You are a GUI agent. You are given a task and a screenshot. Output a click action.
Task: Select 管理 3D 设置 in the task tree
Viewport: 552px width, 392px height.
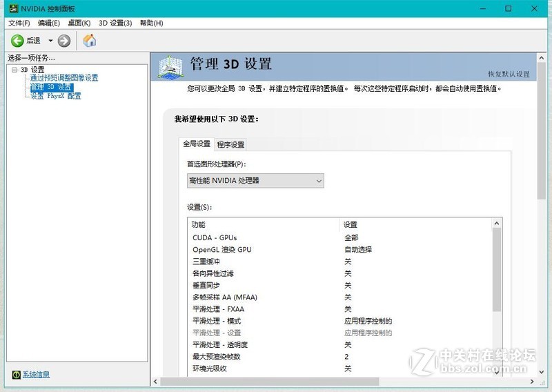coord(52,87)
